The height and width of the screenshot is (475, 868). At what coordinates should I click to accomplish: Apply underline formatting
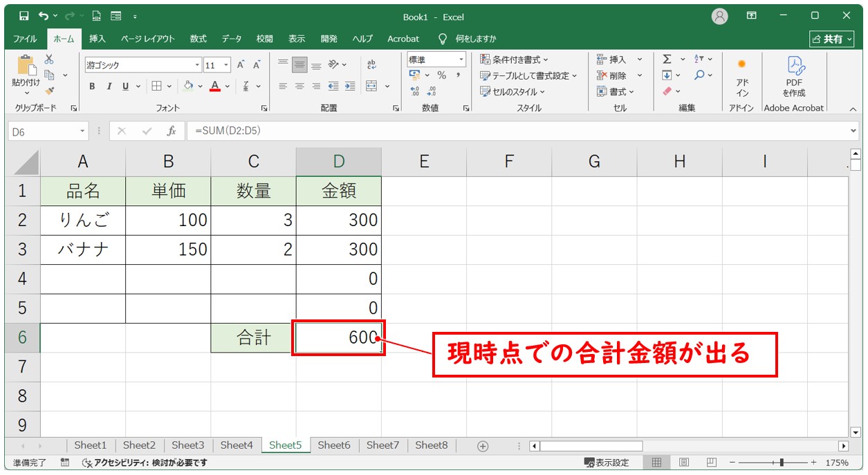coord(126,86)
